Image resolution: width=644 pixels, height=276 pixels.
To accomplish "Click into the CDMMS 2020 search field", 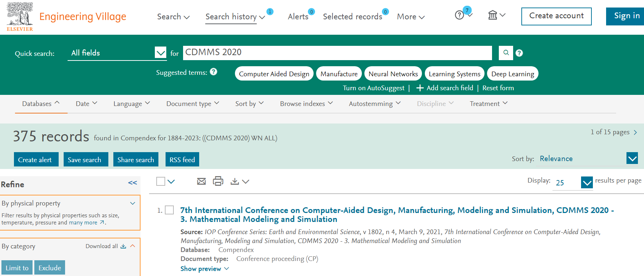I will [337, 53].
